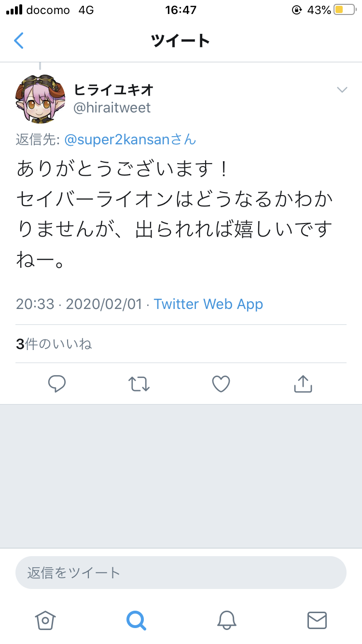This screenshot has height=644, width=362.
Task: Retweet this tweet
Action: pyautogui.click(x=139, y=384)
